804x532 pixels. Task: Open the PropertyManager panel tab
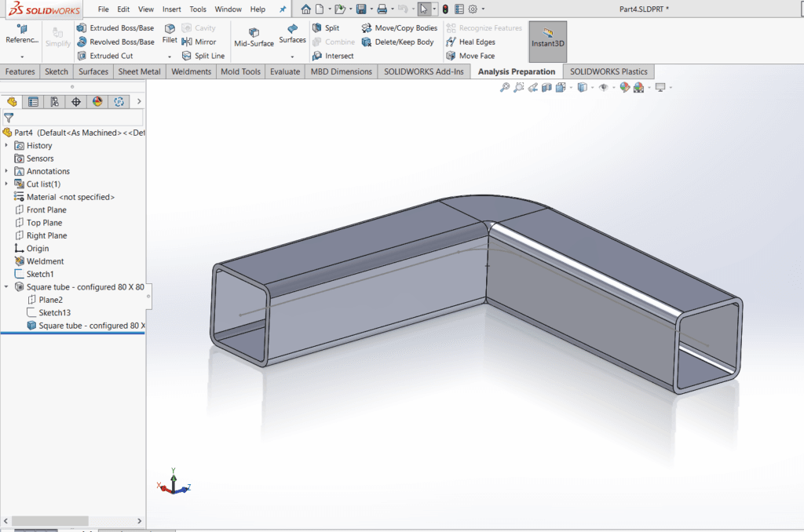click(x=32, y=101)
